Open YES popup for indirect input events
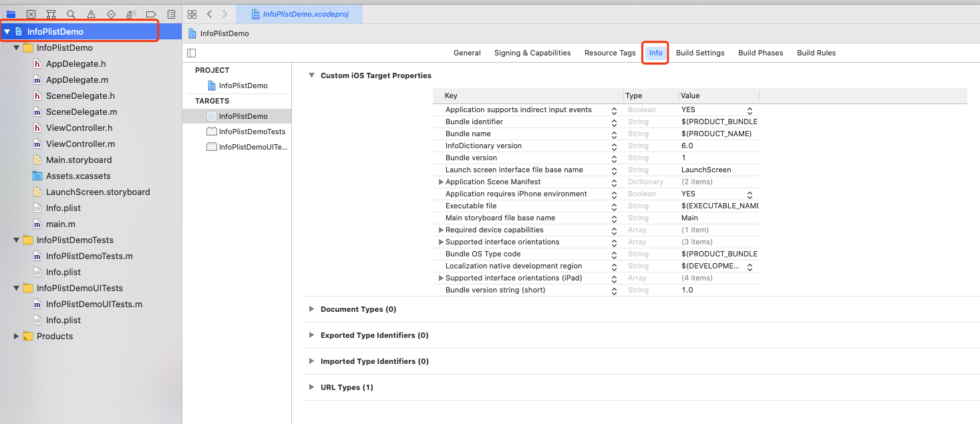Screen dimensions: 980x424 (x=750, y=110)
